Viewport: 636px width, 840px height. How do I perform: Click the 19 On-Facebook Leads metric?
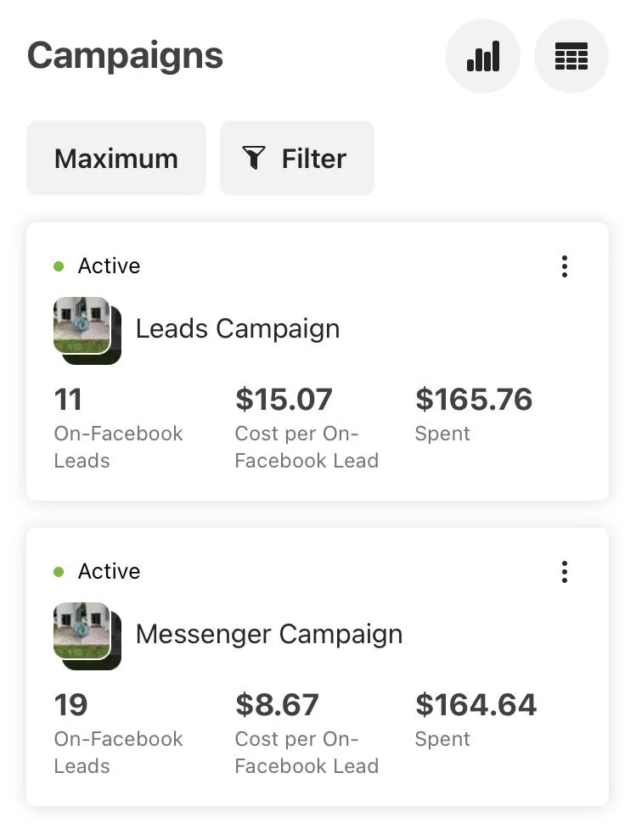[70, 705]
